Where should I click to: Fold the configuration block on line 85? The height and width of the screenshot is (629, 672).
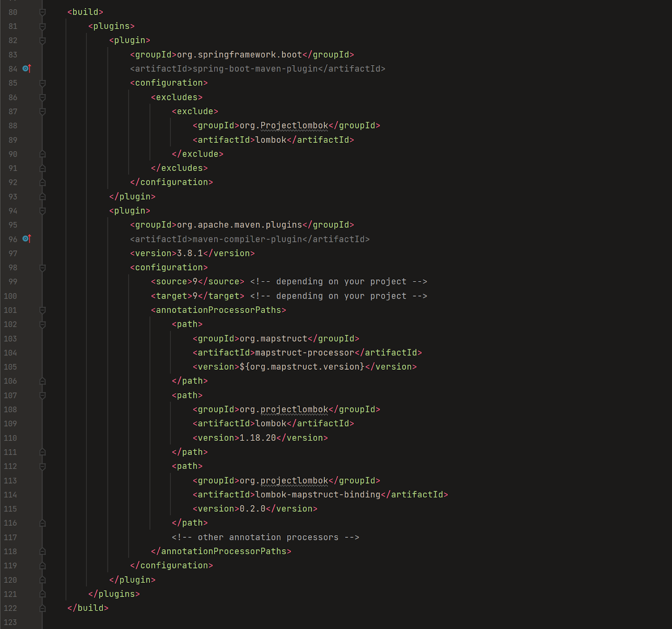[42, 83]
